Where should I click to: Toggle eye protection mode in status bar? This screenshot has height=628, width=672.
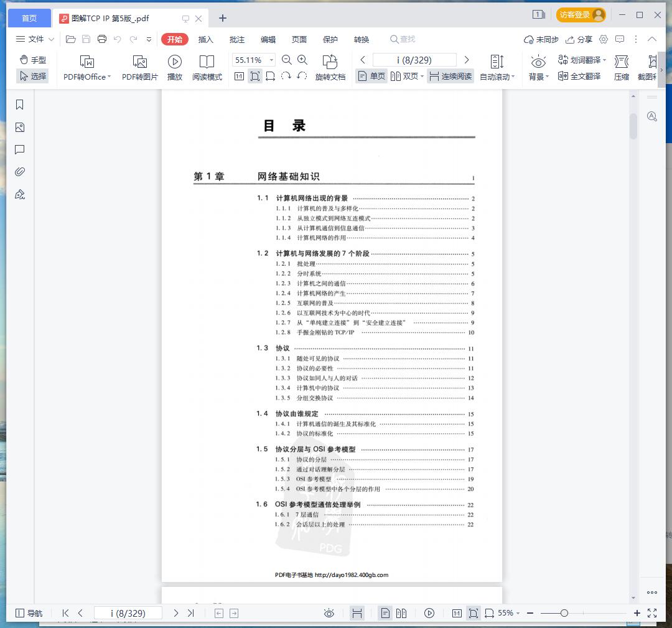(329, 613)
